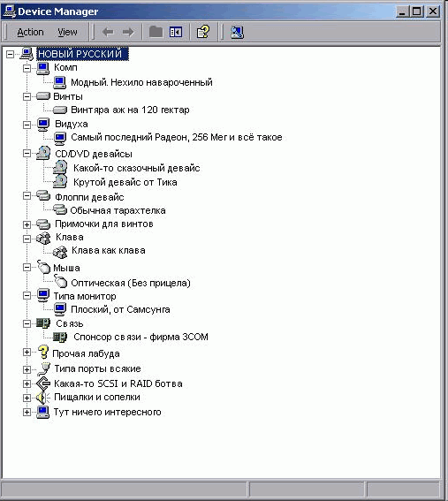The width and height of the screenshot is (448, 501).
Task: Collapse the Видуха category
Action: pos(27,125)
